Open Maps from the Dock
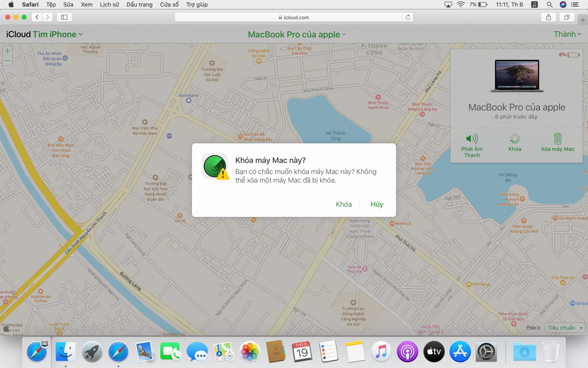Viewport: 588px width, 368px height. tap(223, 351)
